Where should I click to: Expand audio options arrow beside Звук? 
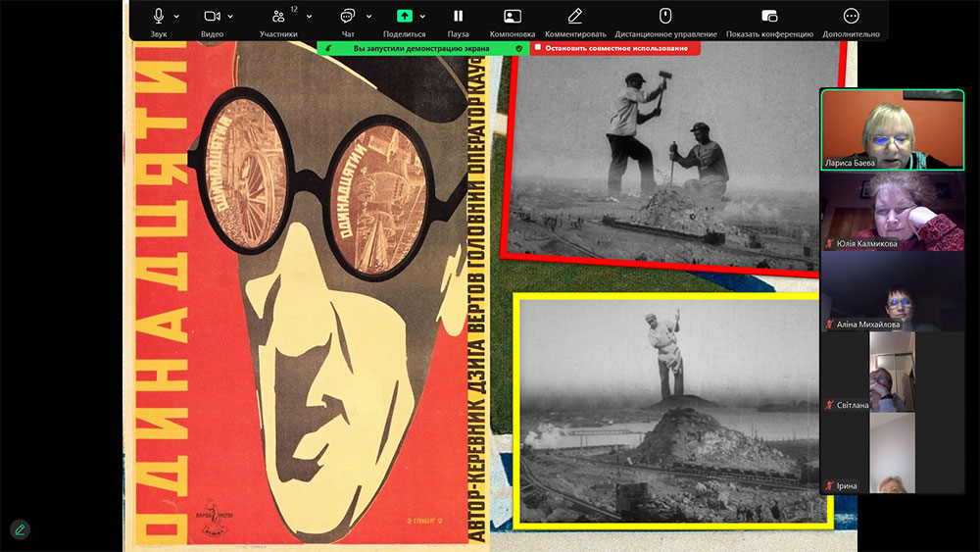tap(177, 17)
